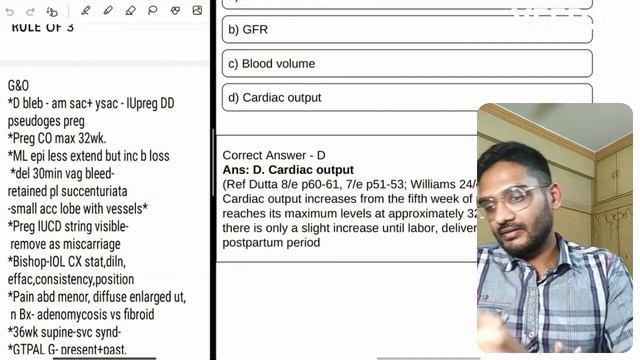Select the Lasso selection tool
The height and width of the screenshot is (360, 640).
click(x=153, y=11)
